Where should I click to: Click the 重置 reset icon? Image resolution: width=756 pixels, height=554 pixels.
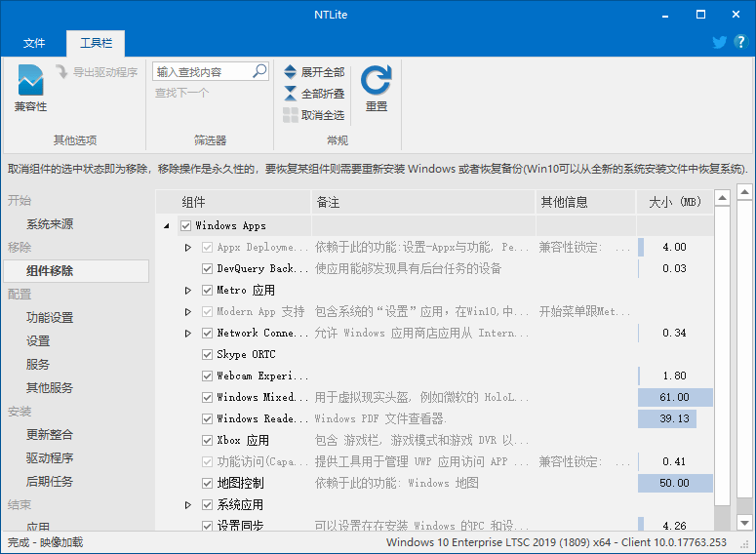click(x=376, y=80)
